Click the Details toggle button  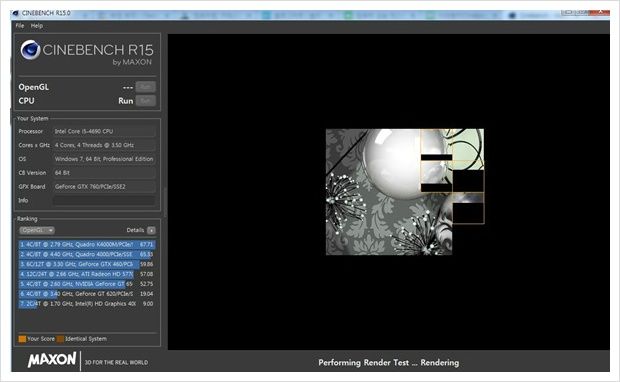(151, 230)
